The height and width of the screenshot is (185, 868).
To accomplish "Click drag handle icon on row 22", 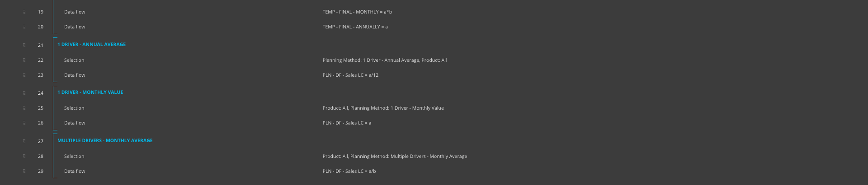I will coord(24,60).
